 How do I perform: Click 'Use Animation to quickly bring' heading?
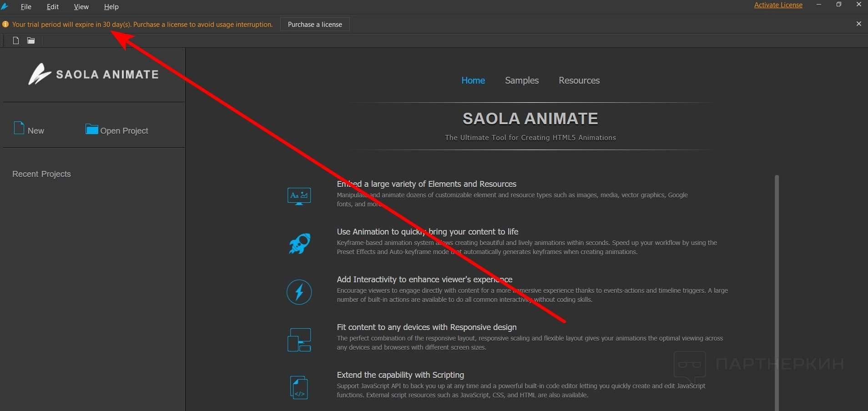[x=428, y=232]
